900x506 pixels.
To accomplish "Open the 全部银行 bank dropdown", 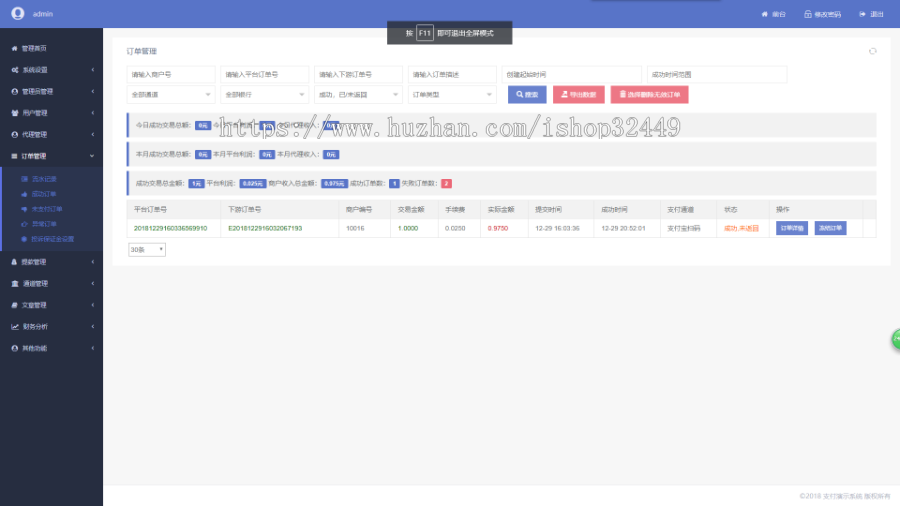I will point(265,94).
